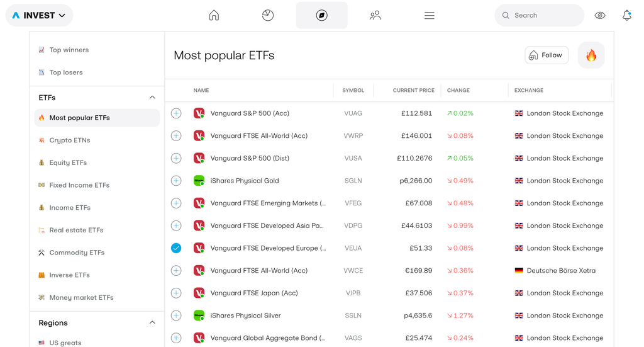Uncheck Vanguard FTSE Developed Europe checkmark
Screen dimensions: 644x347
tap(176, 248)
